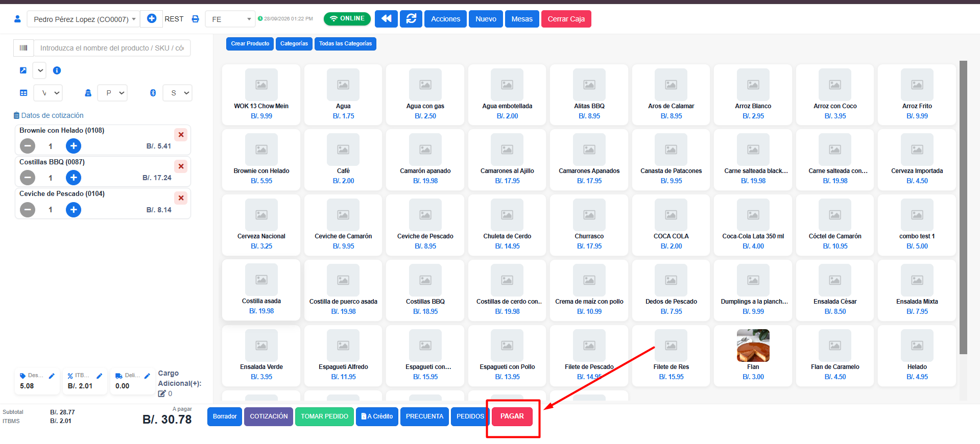This screenshot has height=444, width=980.
Task: Click the Cerrar Caja button
Action: pyautogui.click(x=566, y=19)
